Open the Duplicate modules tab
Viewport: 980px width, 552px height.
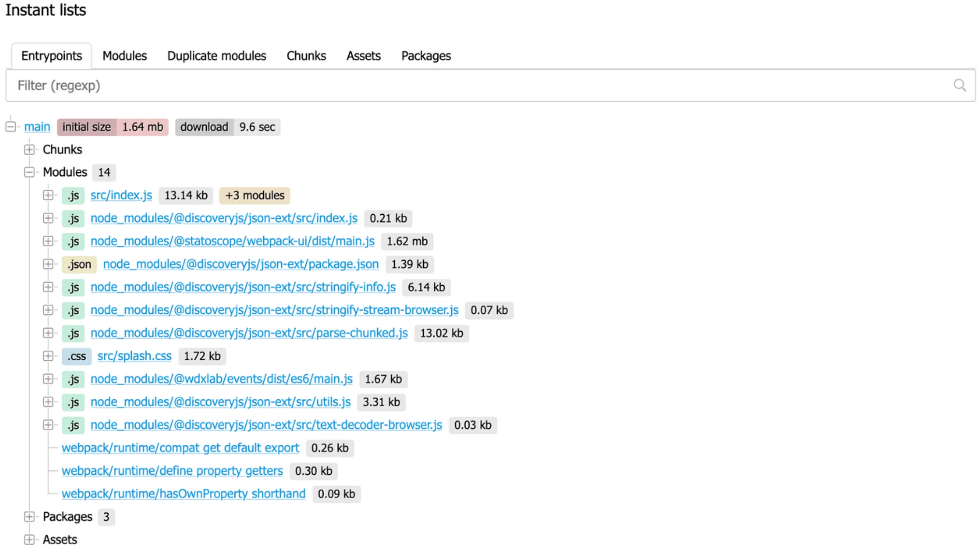click(217, 56)
